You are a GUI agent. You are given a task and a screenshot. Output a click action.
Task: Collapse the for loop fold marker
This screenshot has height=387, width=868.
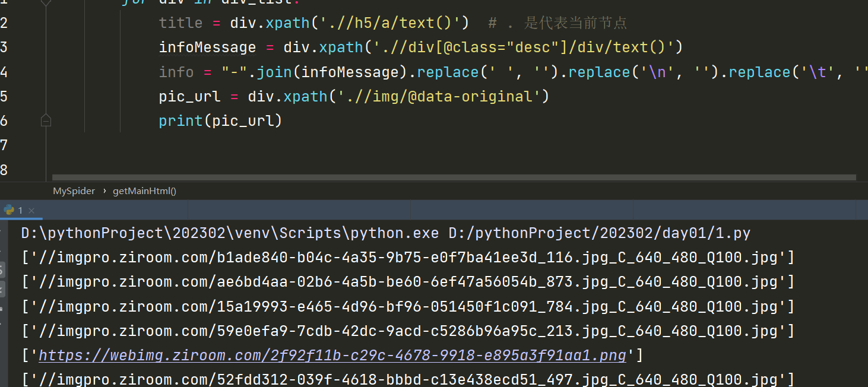[x=46, y=2]
